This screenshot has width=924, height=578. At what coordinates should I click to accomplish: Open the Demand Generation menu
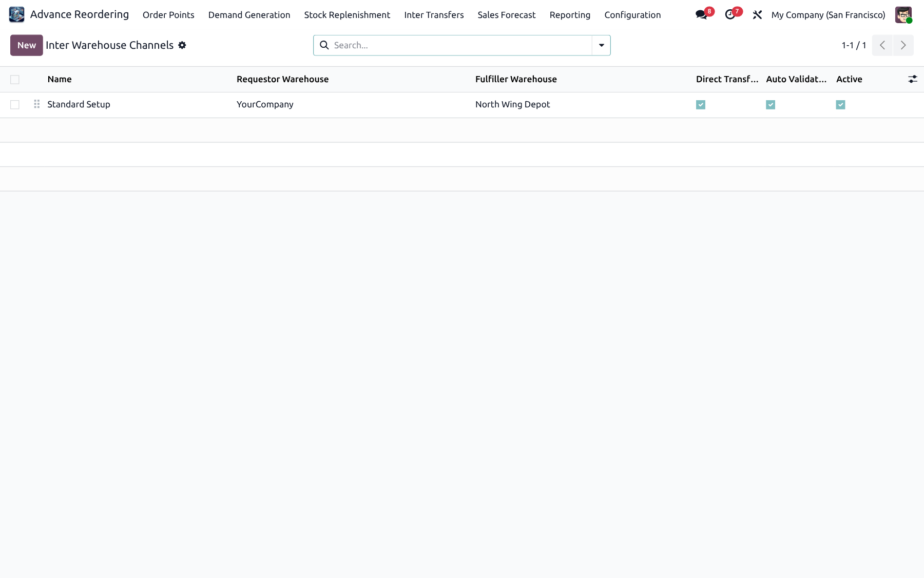click(x=249, y=15)
